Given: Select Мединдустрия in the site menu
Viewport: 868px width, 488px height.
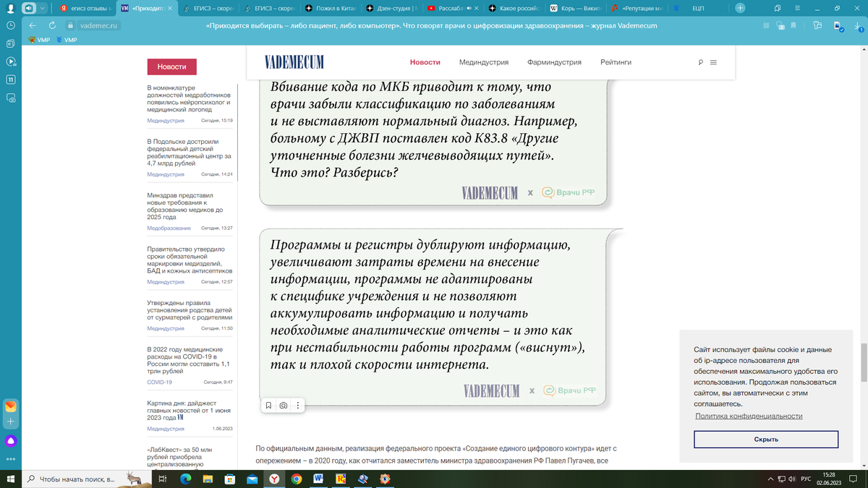Looking at the screenshot, I should (483, 62).
